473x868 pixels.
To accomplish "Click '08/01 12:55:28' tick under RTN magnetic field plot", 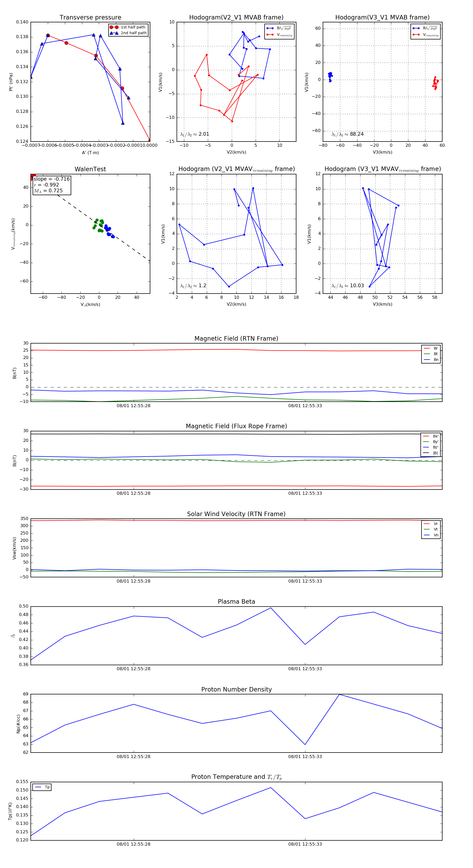I will point(134,406).
